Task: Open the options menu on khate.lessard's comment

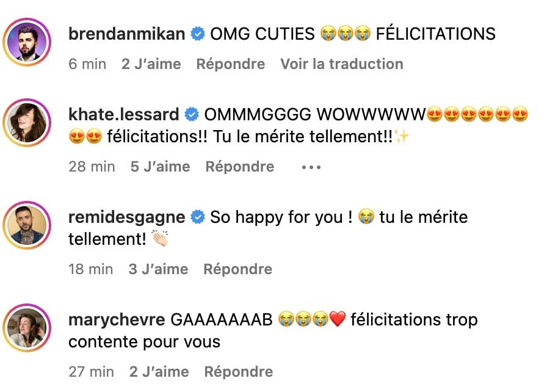Action: [x=311, y=166]
